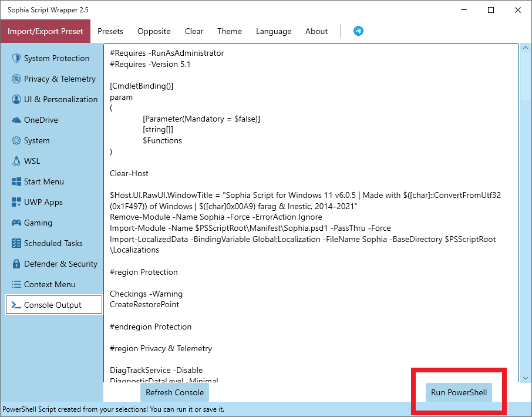Close the Sophia Script Wrapper window
Screen dimensions: 532x417
point(518,10)
